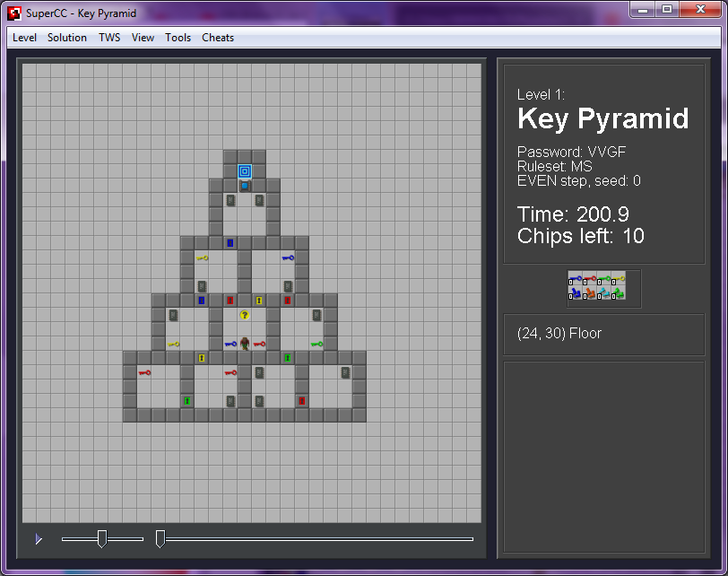Click the yellow question-mark hint tile
Image resolution: width=728 pixels, height=576 pixels.
tap(245, 315)
